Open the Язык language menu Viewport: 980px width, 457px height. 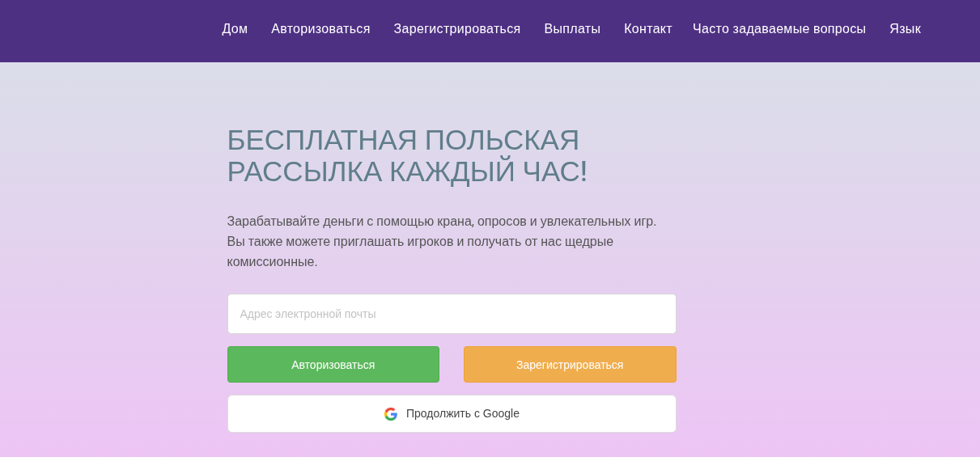click(x=905, y=29)
